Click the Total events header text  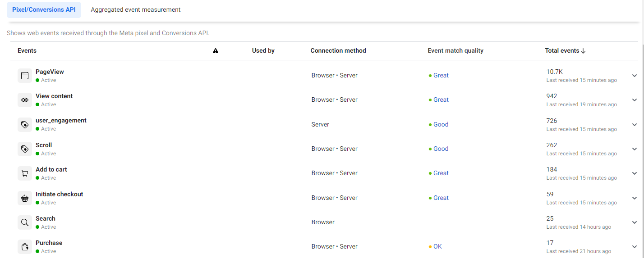562,50
